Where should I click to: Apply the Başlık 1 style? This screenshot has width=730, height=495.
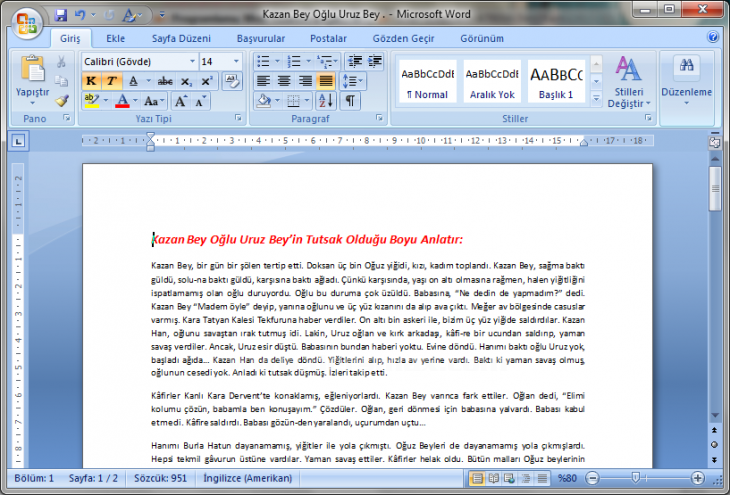pyautogui.click(x=556, y=81)
